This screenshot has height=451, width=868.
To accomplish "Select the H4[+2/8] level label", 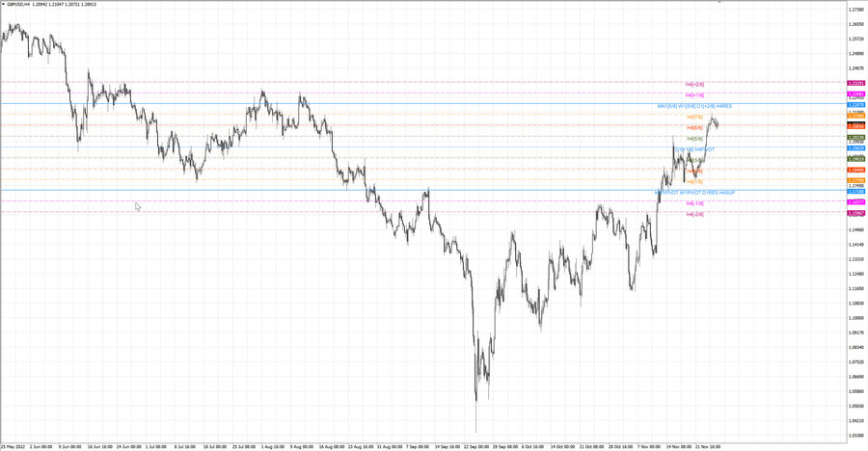I will pos(694,85).
